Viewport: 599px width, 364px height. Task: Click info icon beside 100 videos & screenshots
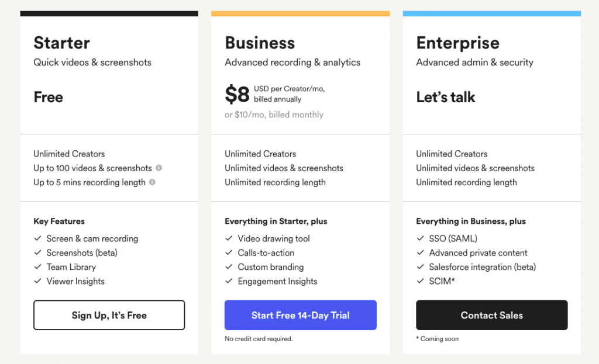pos(159,168)
